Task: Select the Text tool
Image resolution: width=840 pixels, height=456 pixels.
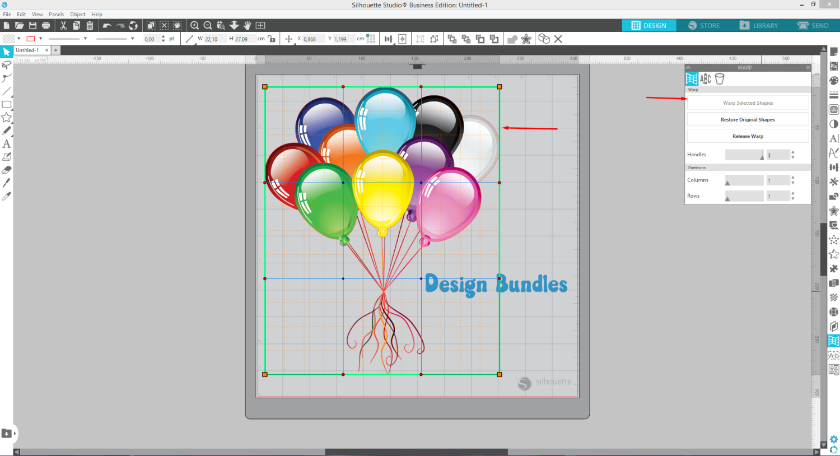Action: [x=6, y=144]
